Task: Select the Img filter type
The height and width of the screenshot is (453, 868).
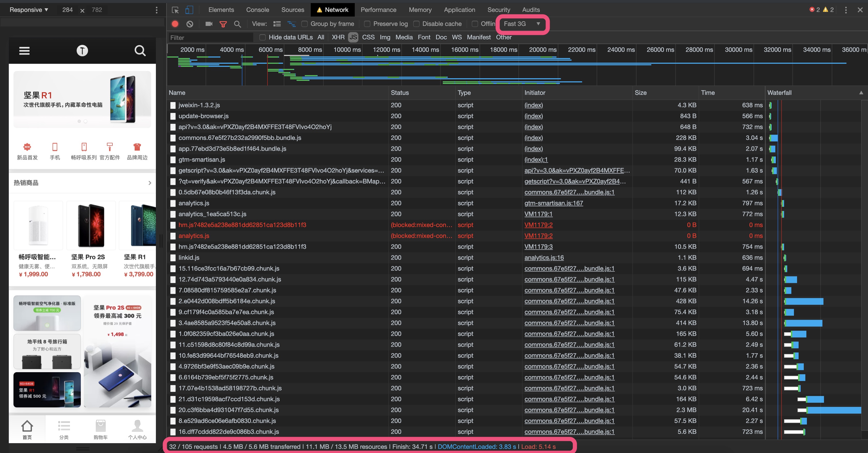Action: 385,37
